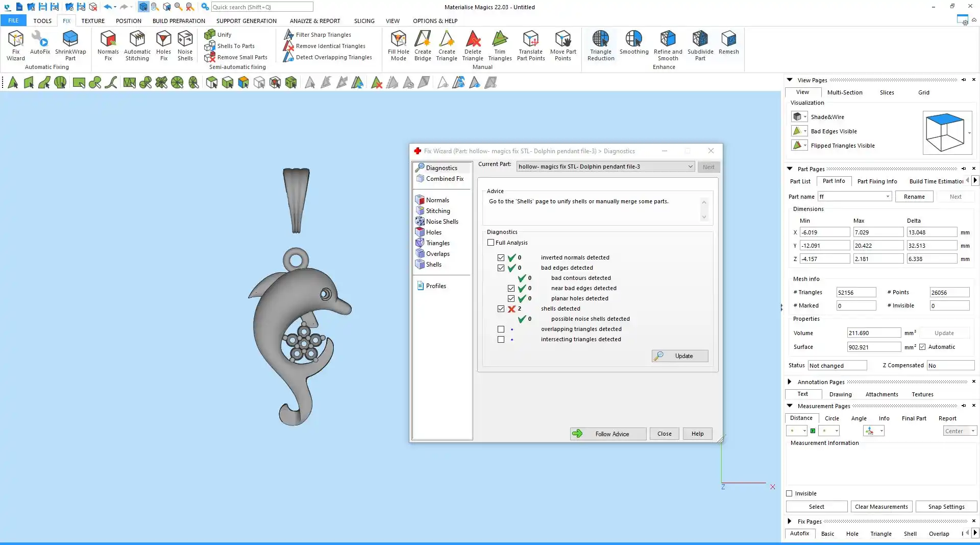Activate the Smoothing tool
The image size is (980, 545).
pos(633,43)
